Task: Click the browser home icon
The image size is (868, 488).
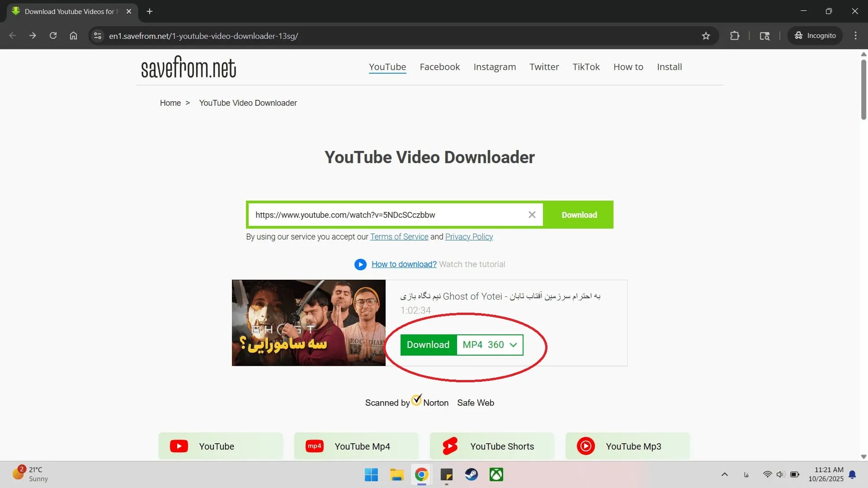Action: (73, 36)
